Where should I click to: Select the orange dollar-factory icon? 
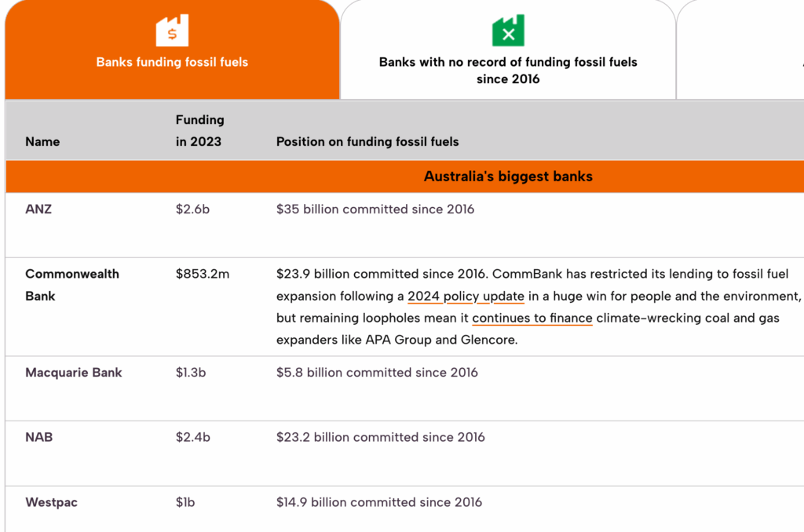[171, 30]
